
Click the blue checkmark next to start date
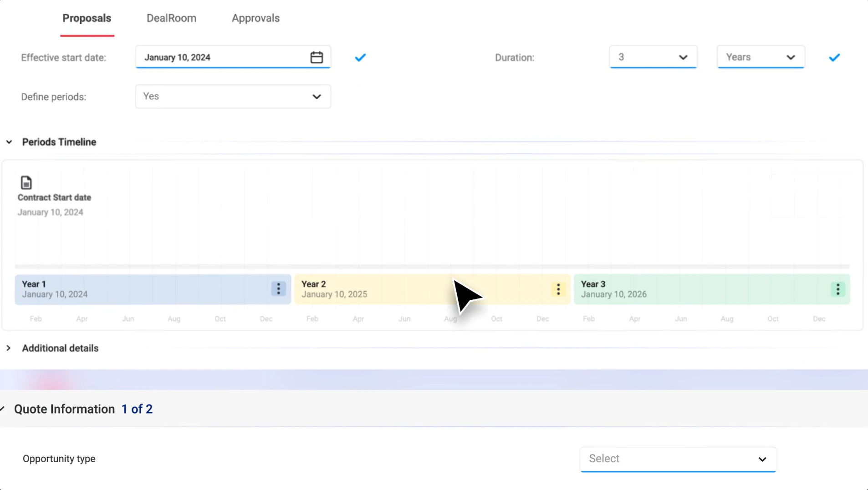coord(359,57)
